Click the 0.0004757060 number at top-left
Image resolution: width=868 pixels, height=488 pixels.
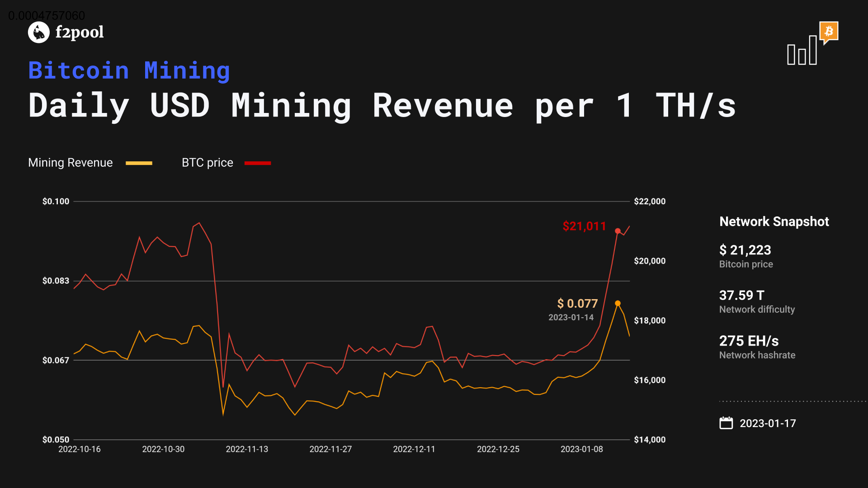[x=47, y=16]
